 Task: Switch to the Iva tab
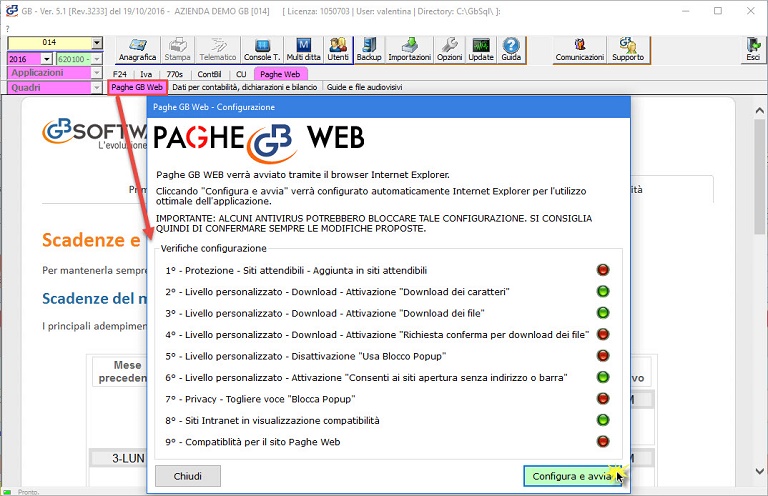click(146, 74)
